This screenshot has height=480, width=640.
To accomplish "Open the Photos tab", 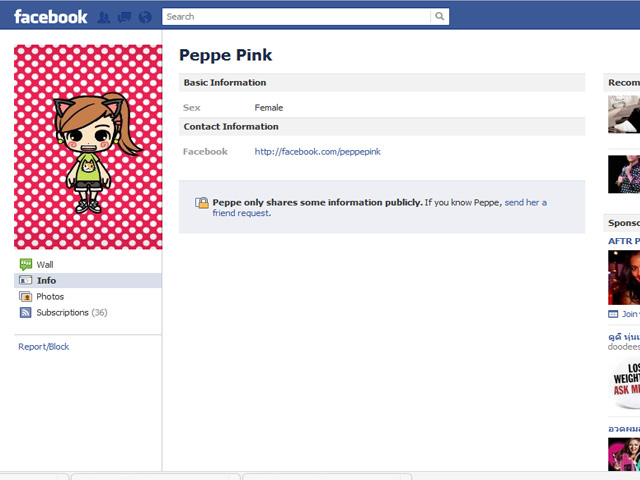I will point(88,296).
